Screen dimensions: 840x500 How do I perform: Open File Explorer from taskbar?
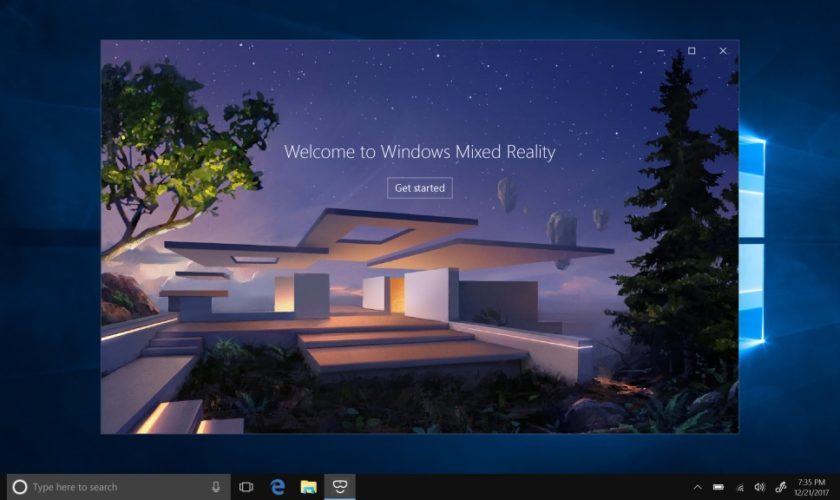pos(309,487)
